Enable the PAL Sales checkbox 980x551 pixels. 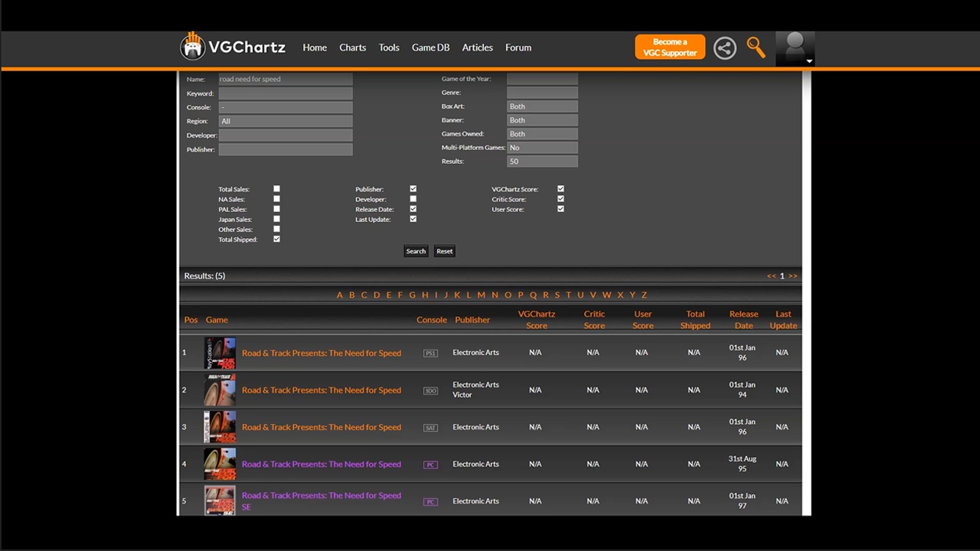click(276, 209)
